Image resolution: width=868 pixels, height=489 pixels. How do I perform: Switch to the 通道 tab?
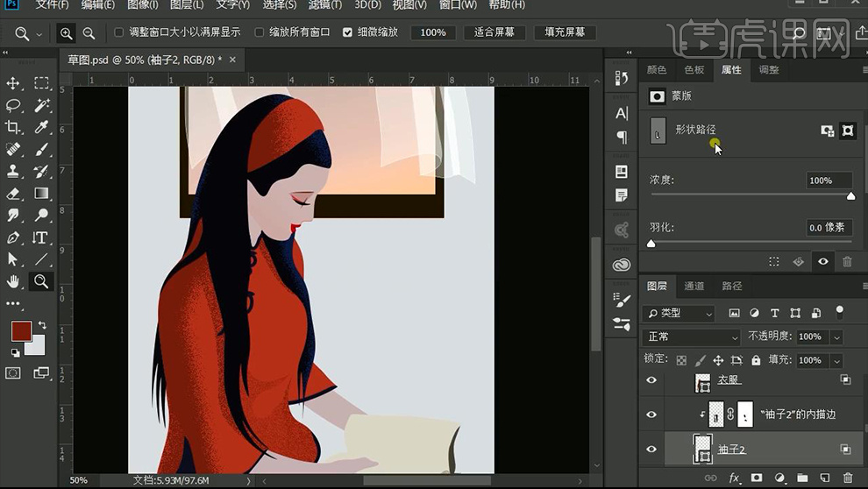(694, 286)
